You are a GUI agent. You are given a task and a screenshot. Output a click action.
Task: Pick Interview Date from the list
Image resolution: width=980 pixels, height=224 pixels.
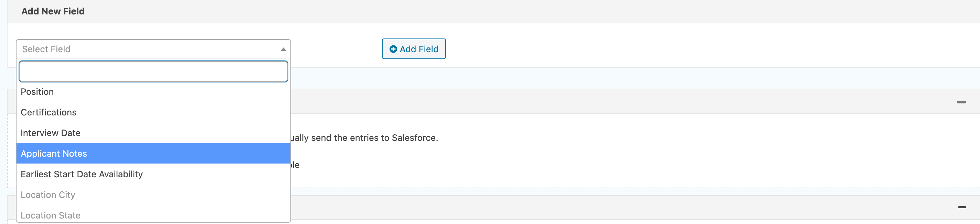(51, 133)
